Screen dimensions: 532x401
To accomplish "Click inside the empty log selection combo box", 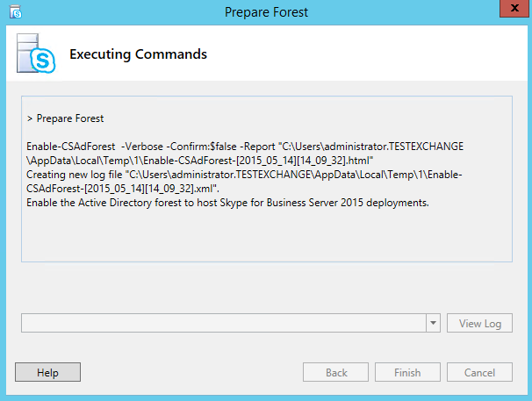I will [224, 323].
